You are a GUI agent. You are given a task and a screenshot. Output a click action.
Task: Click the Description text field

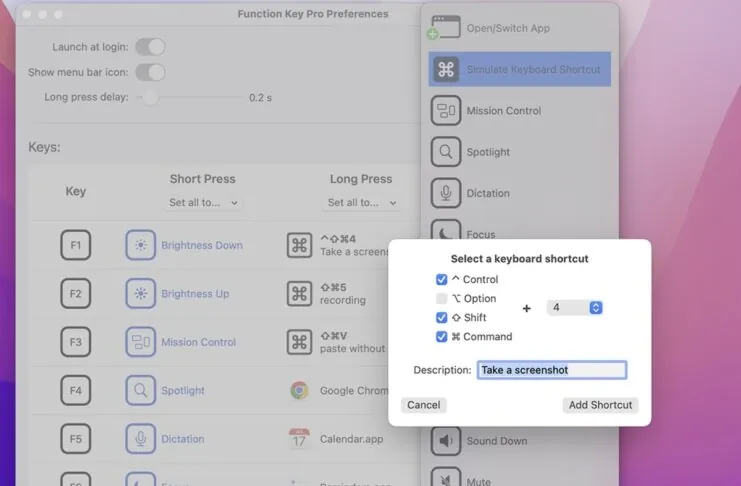click(552, 370)
